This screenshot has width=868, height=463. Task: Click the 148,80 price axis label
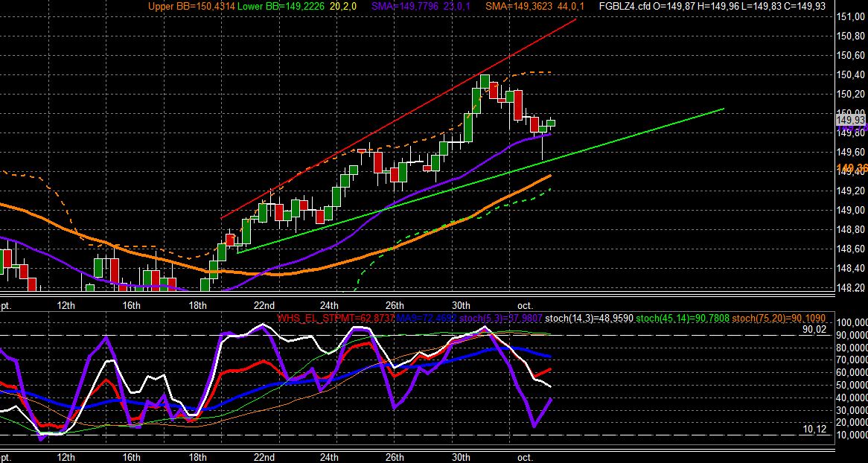[x=852, y=230]
